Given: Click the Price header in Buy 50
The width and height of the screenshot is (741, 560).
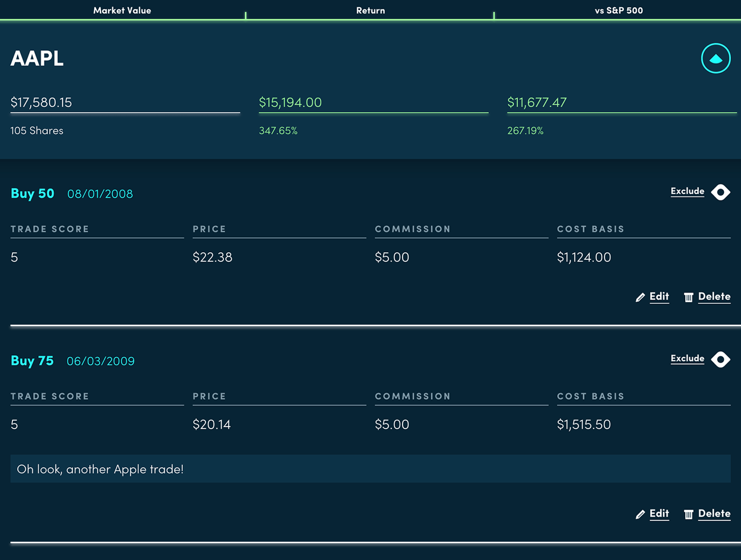Looking at the screenshot, I should coord(209,229).
